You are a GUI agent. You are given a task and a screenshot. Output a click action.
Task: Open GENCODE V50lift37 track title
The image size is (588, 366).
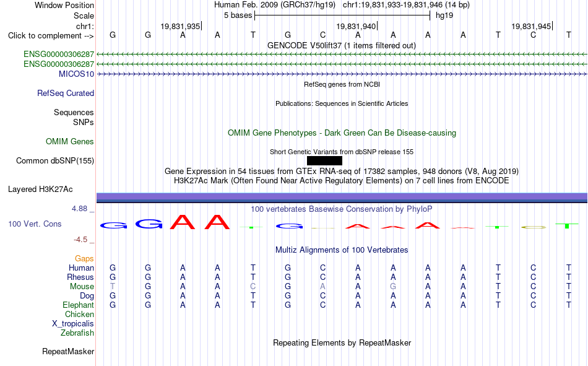tap(342, 45)
